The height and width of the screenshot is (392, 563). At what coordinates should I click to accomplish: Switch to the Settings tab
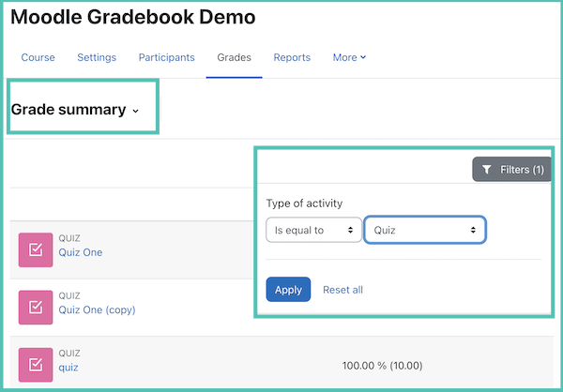pyautogui.click(x=97, y=57)
